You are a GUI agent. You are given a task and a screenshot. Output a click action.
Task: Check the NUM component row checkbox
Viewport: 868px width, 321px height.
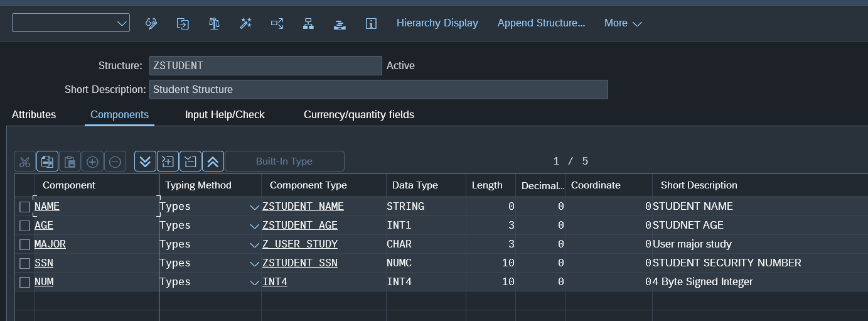[24, 282]
